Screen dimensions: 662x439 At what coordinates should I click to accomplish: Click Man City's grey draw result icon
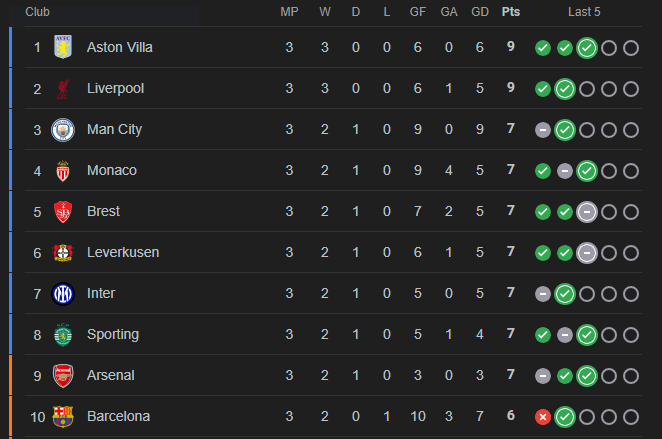(x=543, y=130)
